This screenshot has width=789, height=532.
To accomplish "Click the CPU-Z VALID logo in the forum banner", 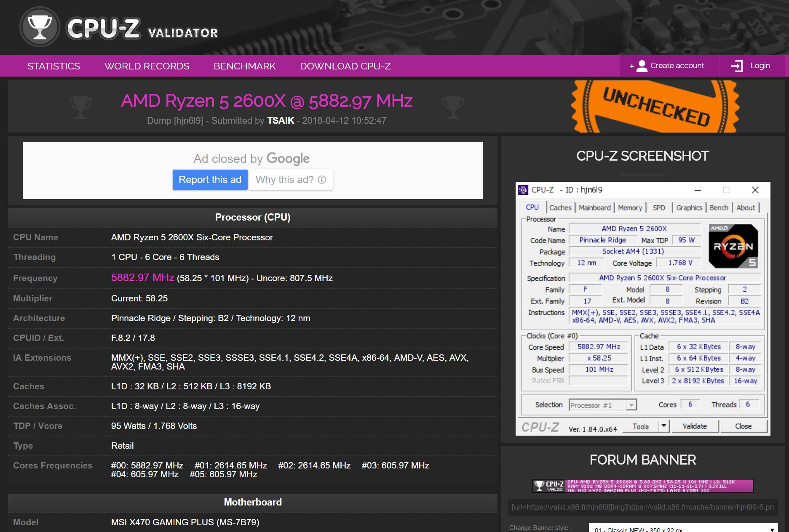I will 548,486.
